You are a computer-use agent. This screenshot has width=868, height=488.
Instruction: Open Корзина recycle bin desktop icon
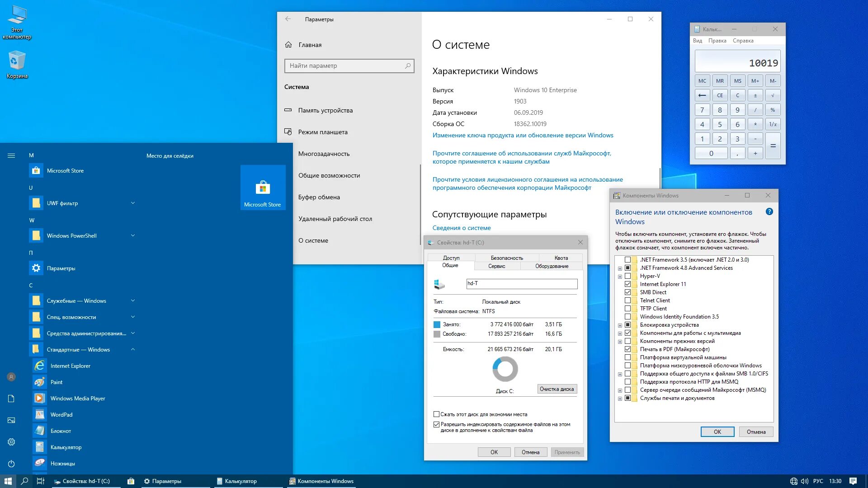coord(17,65)
